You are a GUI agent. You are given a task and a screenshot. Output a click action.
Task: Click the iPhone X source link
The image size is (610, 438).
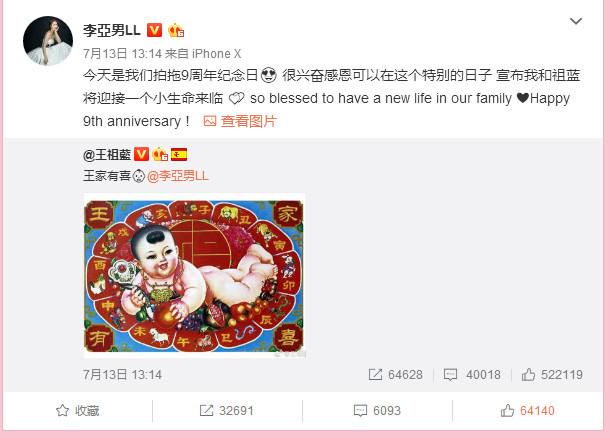tap(216, 53)
